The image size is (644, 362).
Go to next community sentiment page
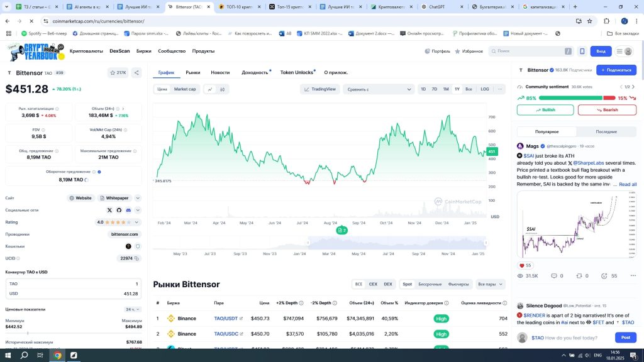(633, 87)
